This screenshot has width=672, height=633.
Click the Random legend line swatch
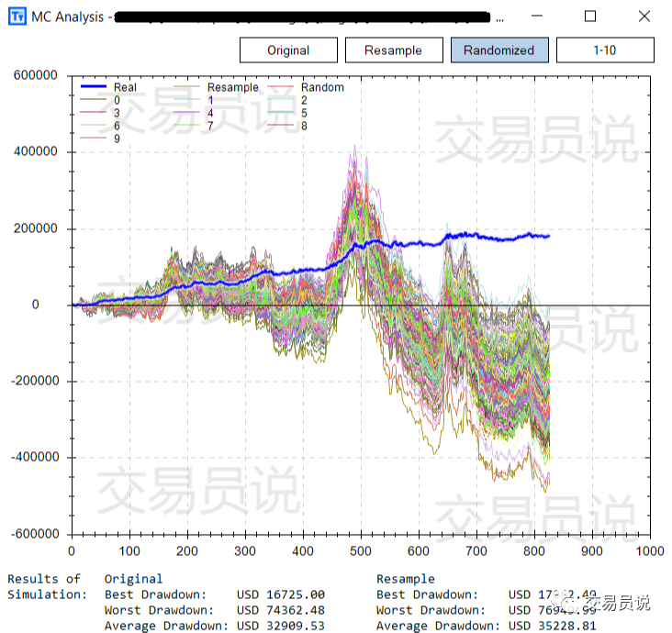click(x=280, y=86)
